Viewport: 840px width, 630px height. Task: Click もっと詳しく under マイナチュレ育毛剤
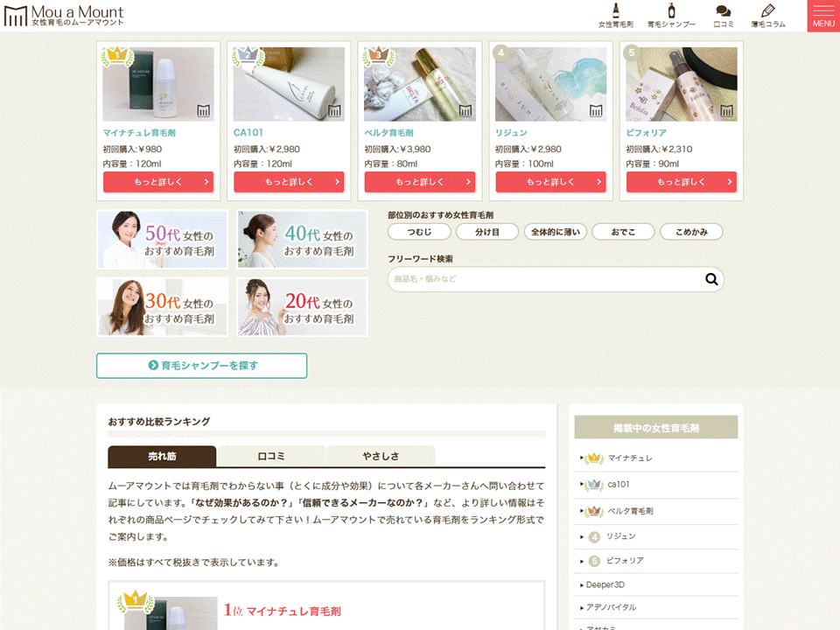click(158, 182)
